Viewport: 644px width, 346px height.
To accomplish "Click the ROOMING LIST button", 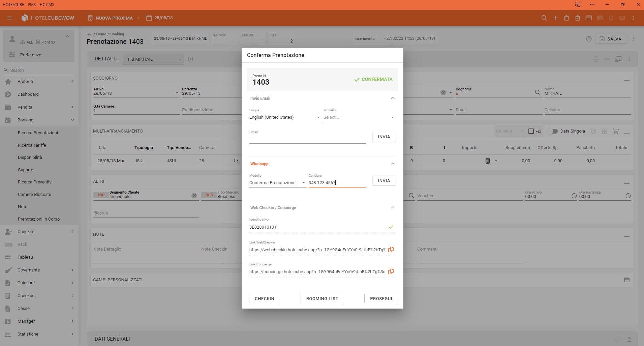I will (322, 298).
